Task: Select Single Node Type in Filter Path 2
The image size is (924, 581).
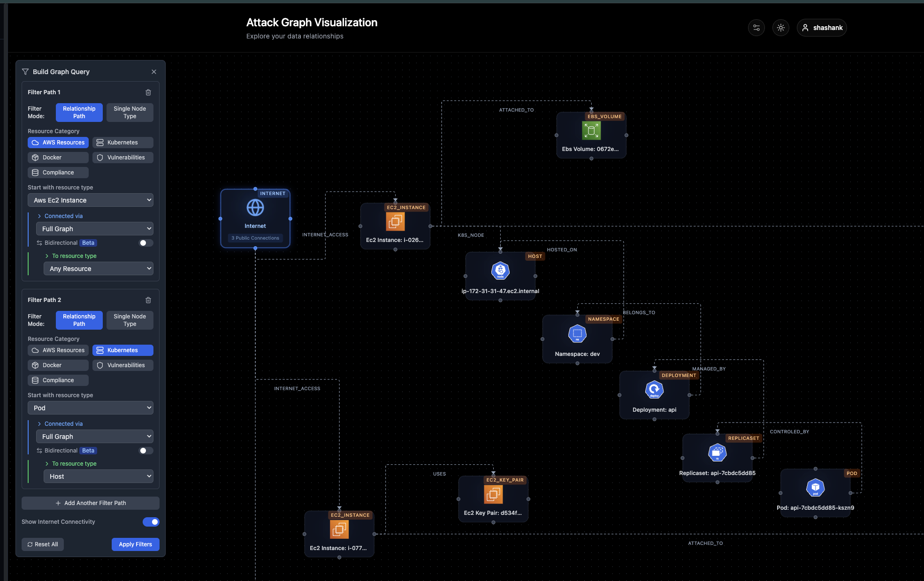Action: click(x=130, y=320)
